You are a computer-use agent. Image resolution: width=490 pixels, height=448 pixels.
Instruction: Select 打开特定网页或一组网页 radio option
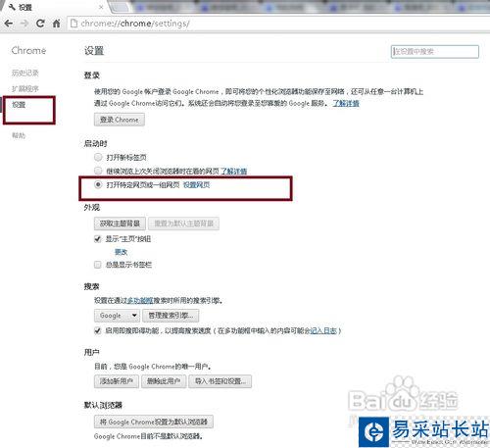pos(98,184)
